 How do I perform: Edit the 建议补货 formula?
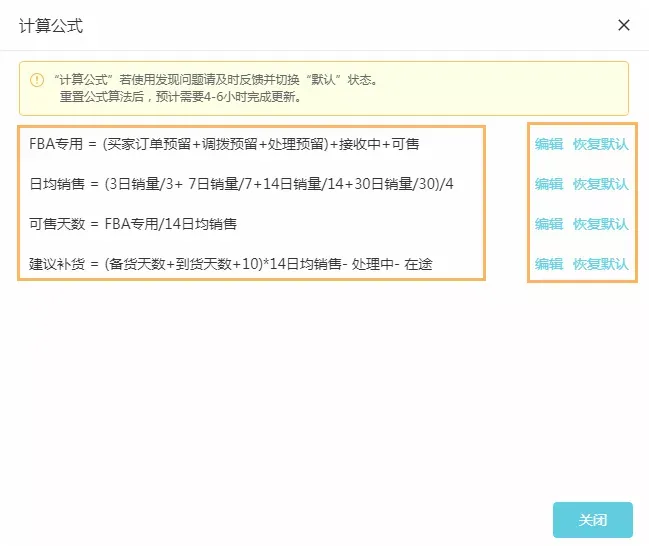point(549,264)
